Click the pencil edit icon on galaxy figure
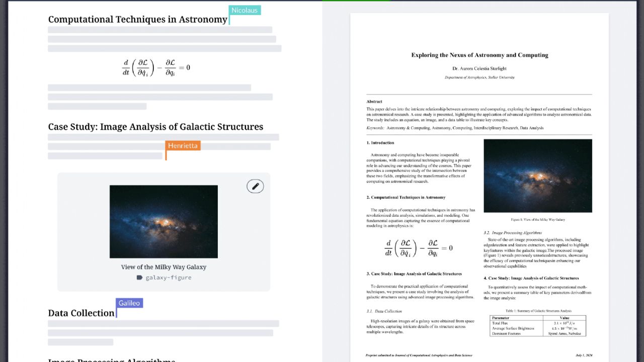This screenshot has height=362, width=644. click(255, 186)
